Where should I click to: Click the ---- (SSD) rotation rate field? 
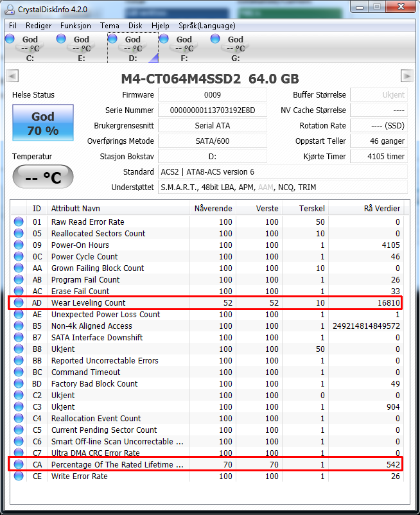click(x=379, y=126)
